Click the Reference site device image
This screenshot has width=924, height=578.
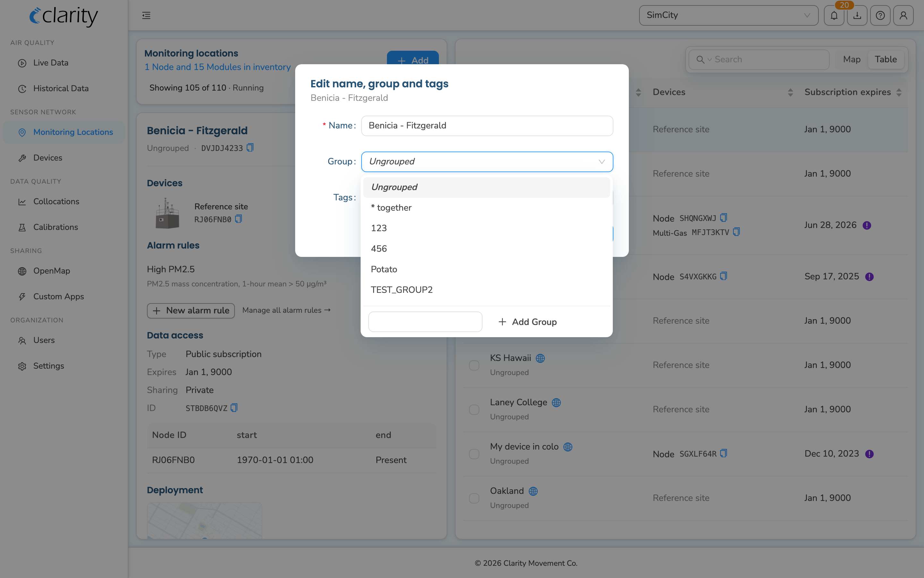click(167, 213)
